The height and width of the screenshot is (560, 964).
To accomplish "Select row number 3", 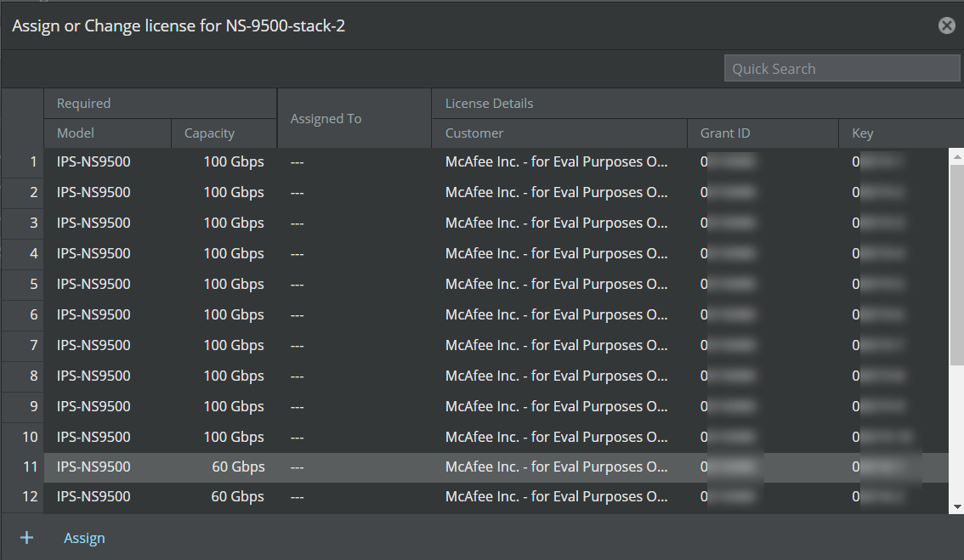I will pos(23,223).
